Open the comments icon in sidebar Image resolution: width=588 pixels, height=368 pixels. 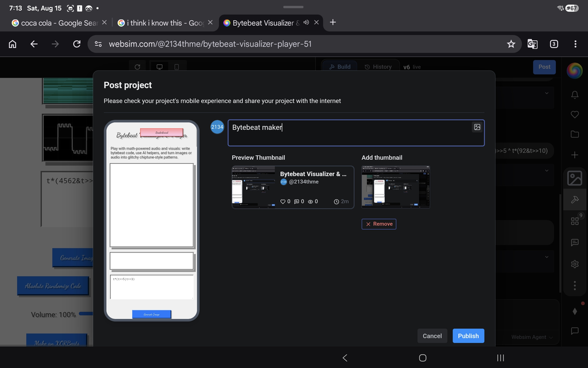pyautogui.click(x=574, y=243)
